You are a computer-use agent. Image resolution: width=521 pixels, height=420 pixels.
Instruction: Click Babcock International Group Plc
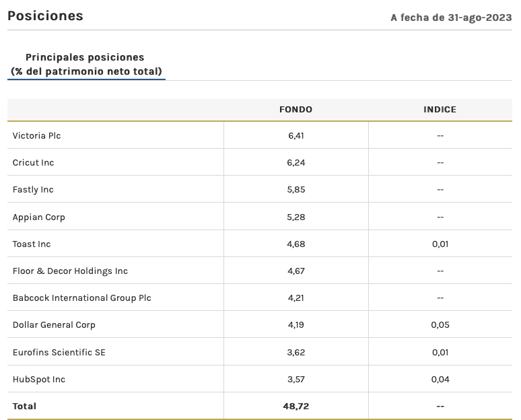click(x=81, y=297)
